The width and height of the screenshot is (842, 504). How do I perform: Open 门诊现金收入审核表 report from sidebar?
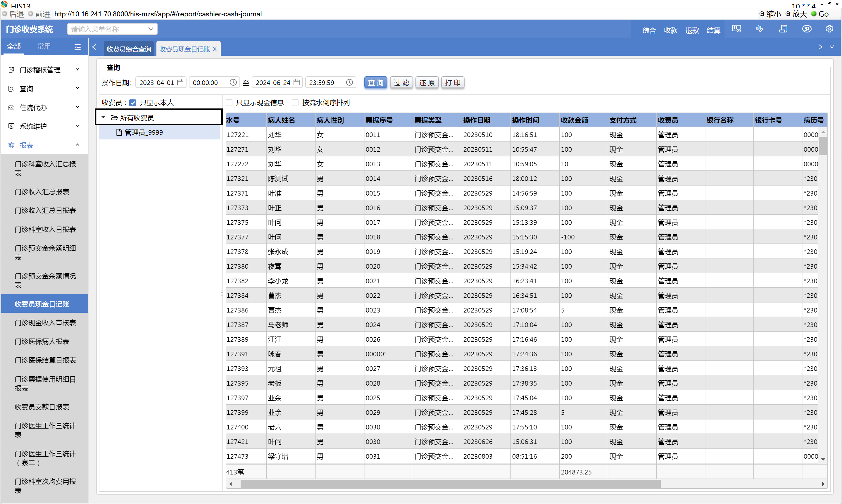(45, 323)
